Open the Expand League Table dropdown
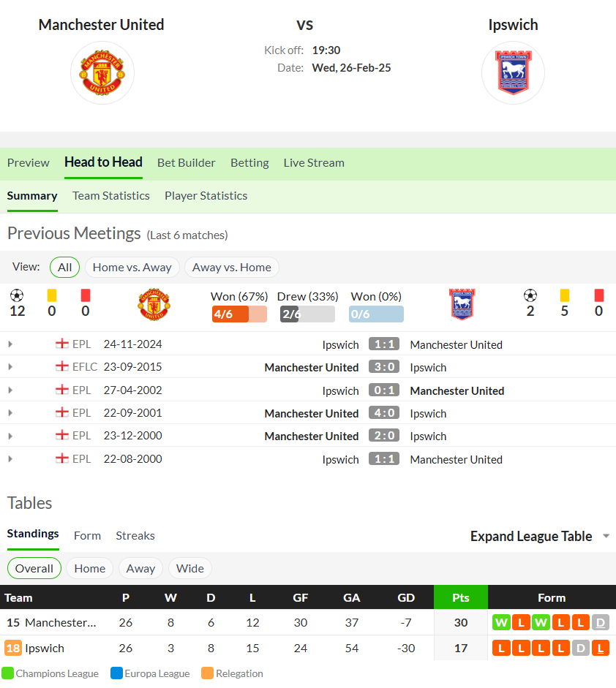Viewport: 616px width, 688px height. click(x=540, y=536)
